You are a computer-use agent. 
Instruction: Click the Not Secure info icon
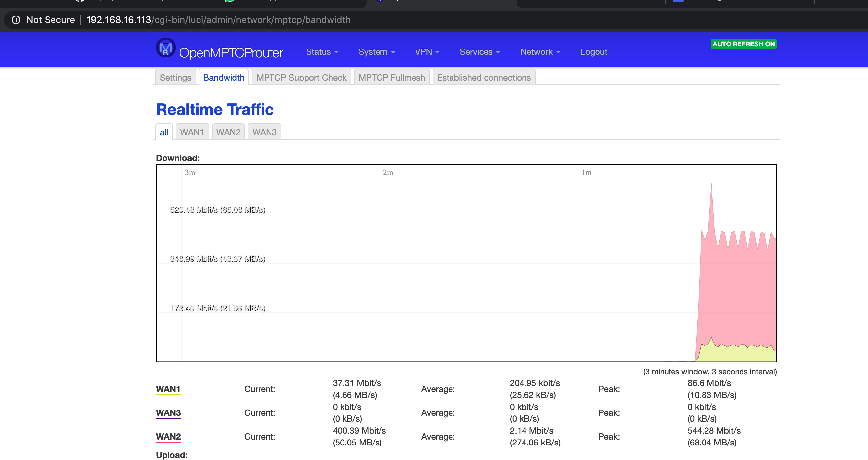(x=16, y=20)
